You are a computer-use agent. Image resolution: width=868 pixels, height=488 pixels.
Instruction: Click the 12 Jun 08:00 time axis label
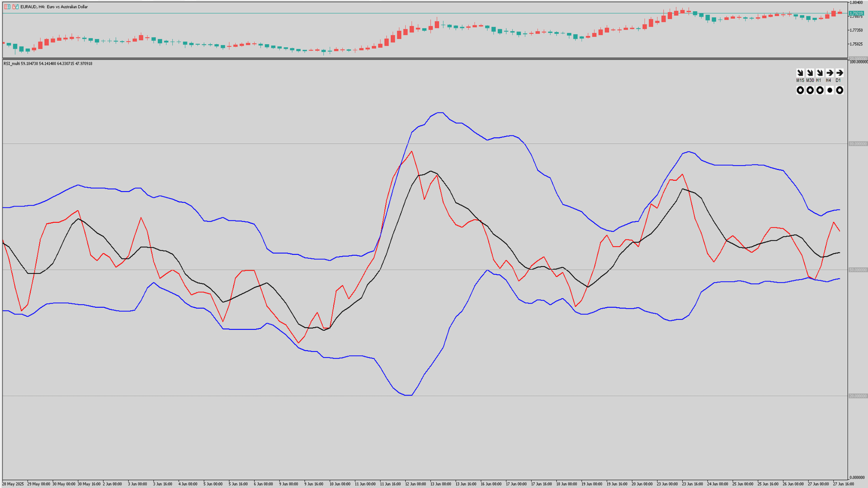pos(415,484)
